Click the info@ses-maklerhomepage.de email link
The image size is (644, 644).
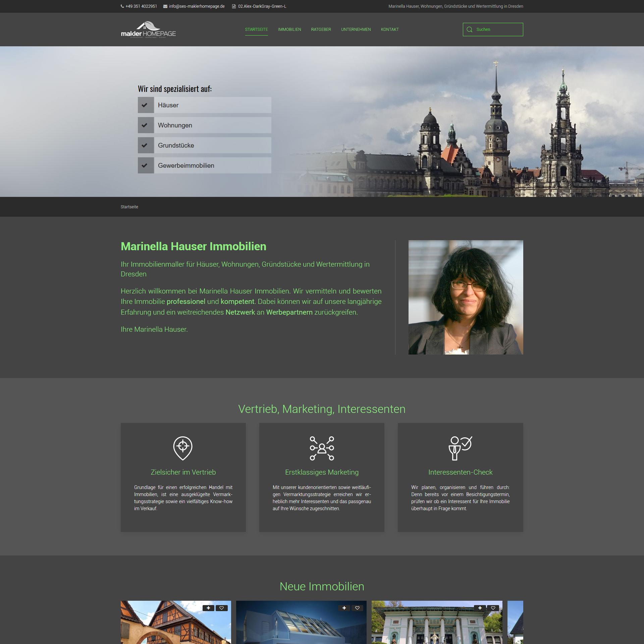click(197, 6)
